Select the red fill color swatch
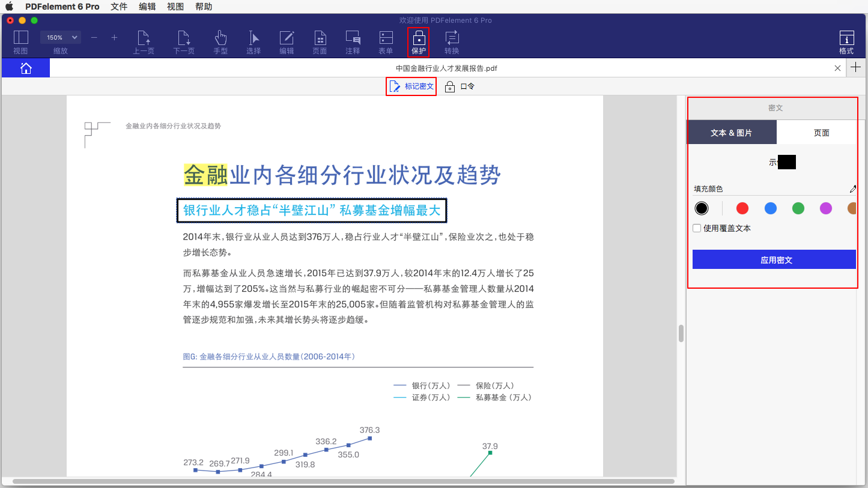The width and height of the screenshot is (868, 488). [x=742, y=208]
